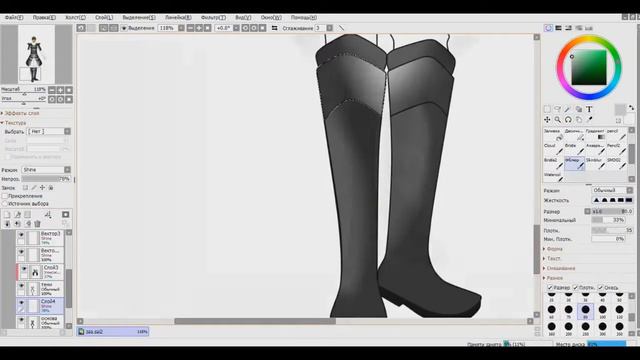Select the Text tool

(x=589, y=109)
